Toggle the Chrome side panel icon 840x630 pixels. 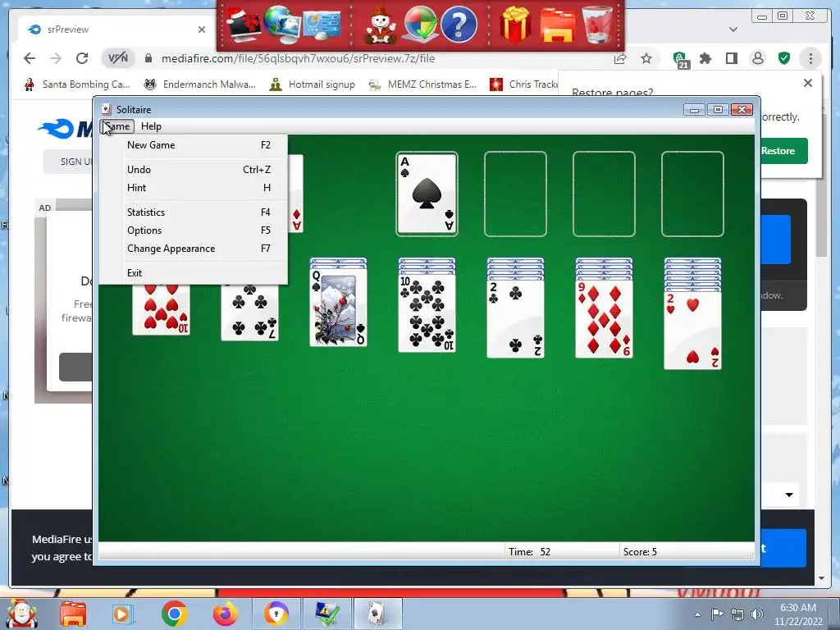pyautogui.click(x=731, y=58)
